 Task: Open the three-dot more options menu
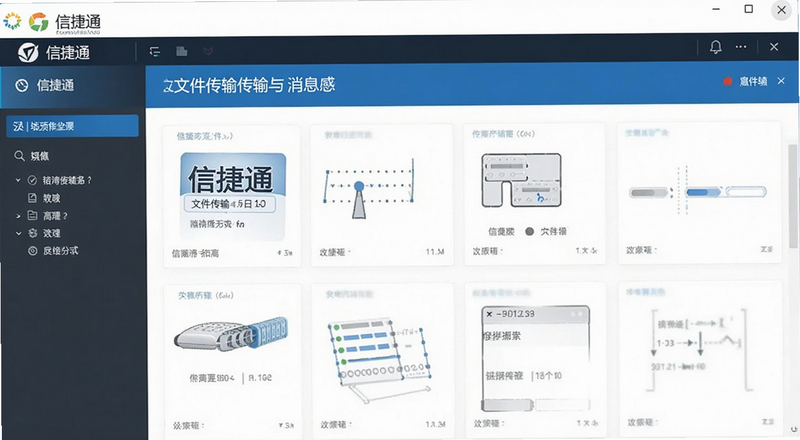pyautogui.click(x=741, y=47)
